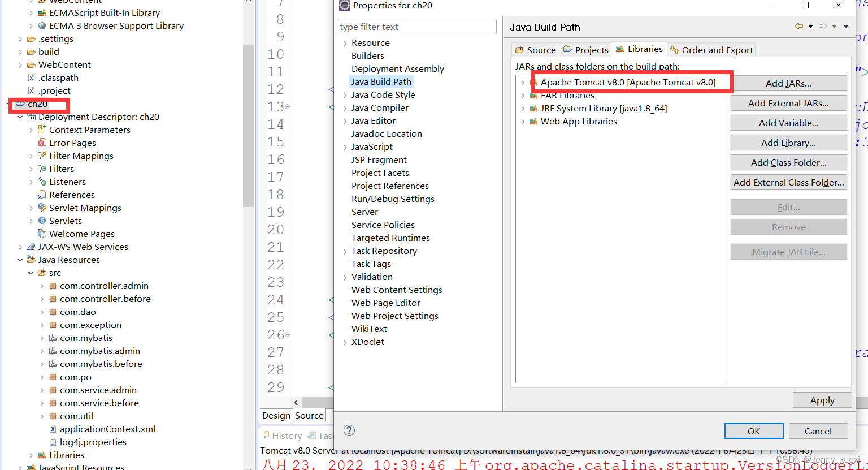Open the History view tab

282,436
